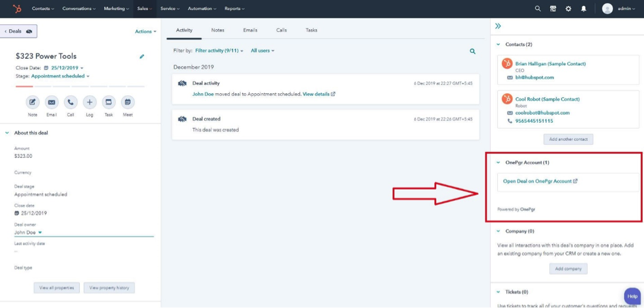This screenshot has height=308, width=644.
Task: Open Deal owner John Doe dropdown
Action: [x=84, y=233]
